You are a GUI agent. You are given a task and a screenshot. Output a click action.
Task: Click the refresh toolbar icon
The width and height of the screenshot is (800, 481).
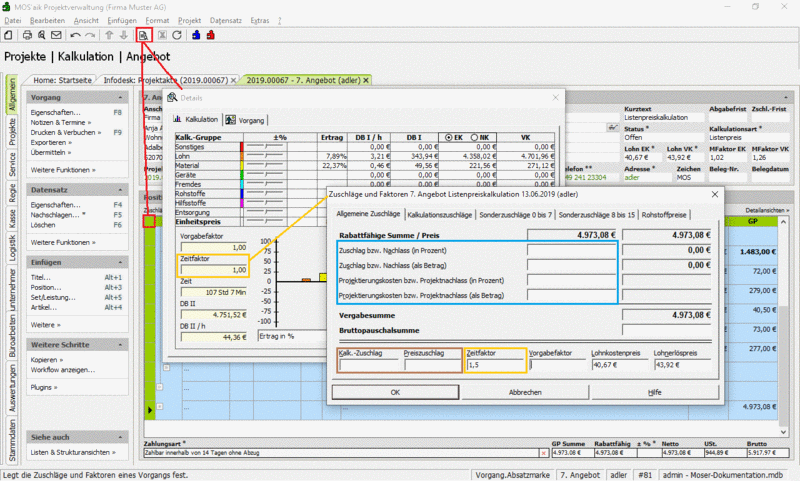tap(177, 35)
